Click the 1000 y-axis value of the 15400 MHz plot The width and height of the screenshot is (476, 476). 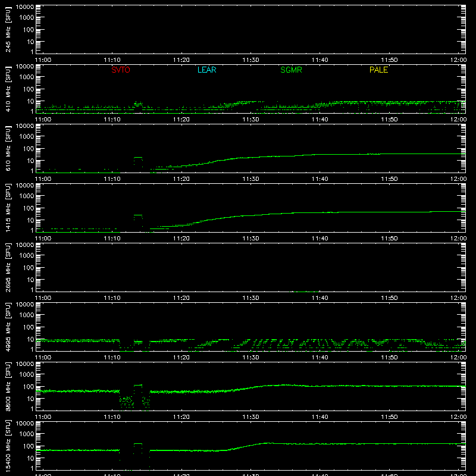pos(27,434)
